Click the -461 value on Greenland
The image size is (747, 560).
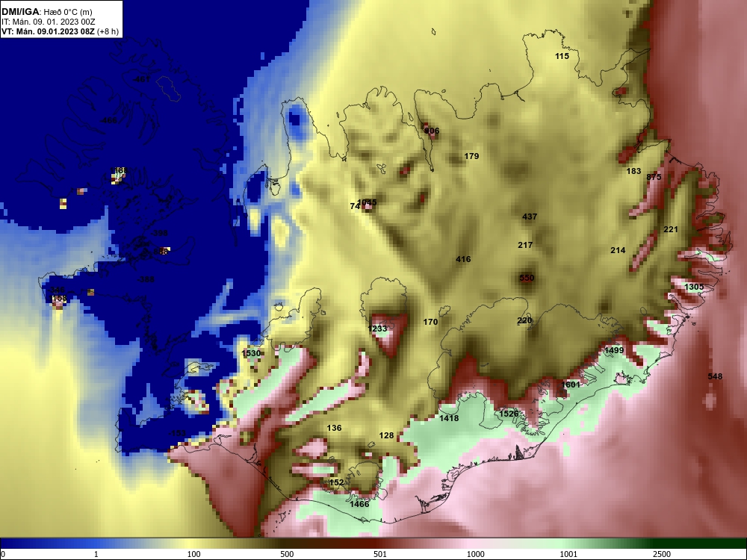point(142,79)
